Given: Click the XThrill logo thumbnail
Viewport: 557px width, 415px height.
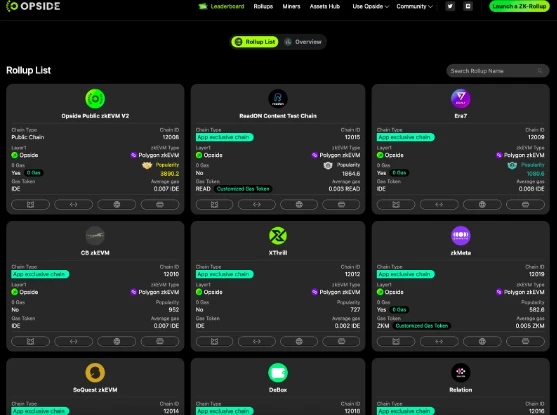Looking at the screenshot, I should click(x=278, y=236).
